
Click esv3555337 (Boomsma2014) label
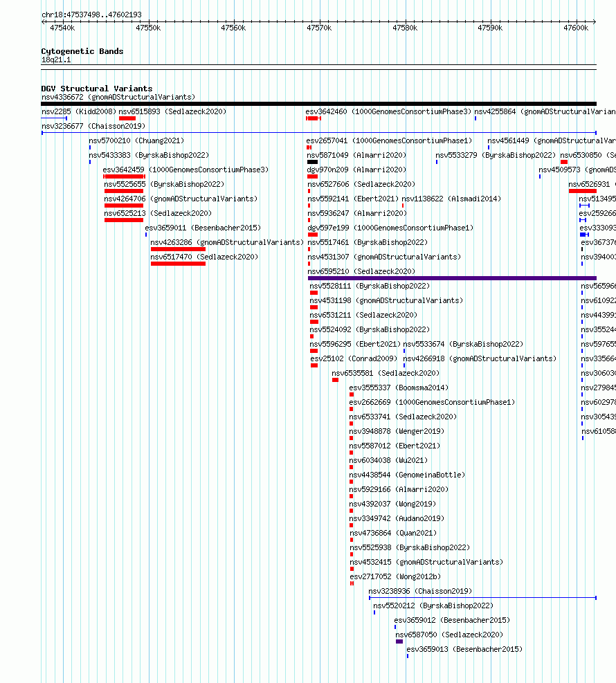(x=399, y=388)
